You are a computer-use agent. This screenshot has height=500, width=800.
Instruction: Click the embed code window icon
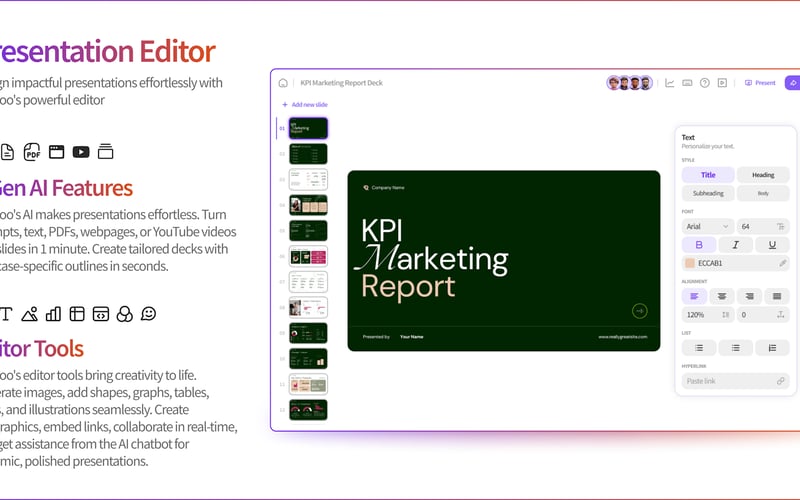[101, 314]
